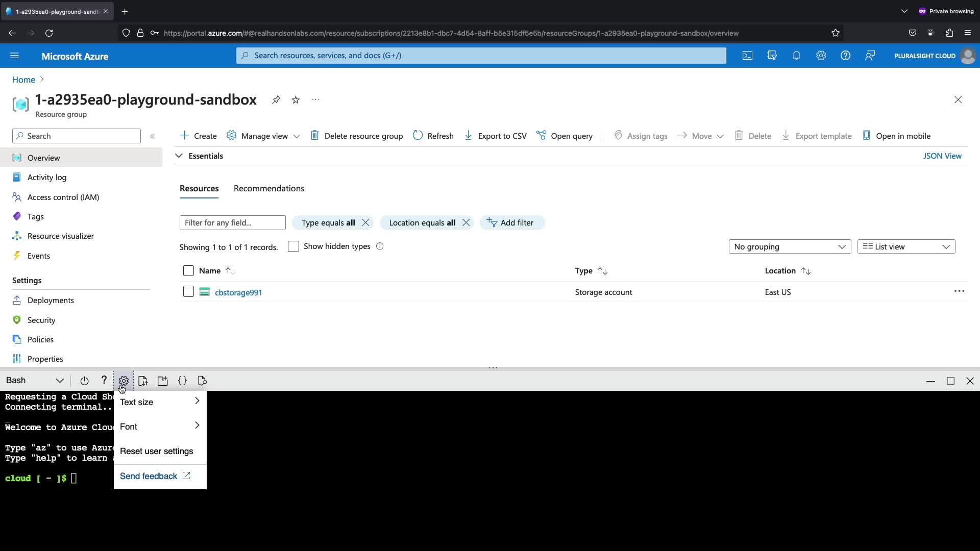Open Text size submenu
980x551 pixels.
tap(160, 402)
